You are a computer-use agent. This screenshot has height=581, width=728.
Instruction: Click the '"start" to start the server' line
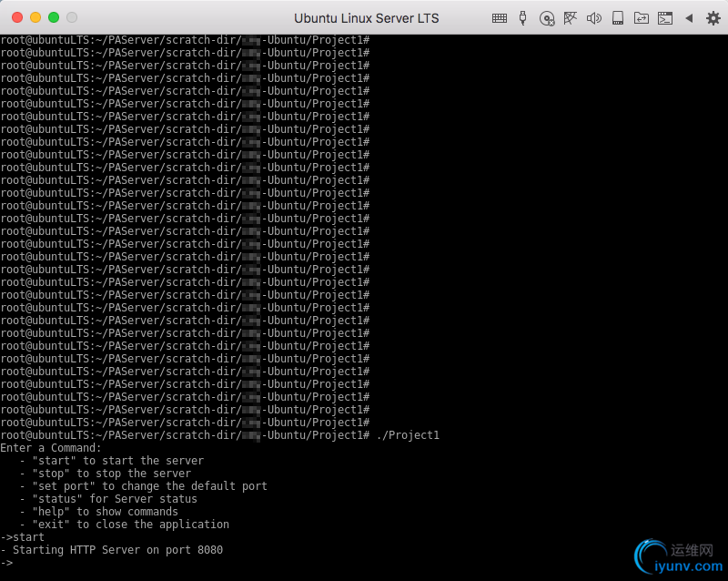coord(111,461)
